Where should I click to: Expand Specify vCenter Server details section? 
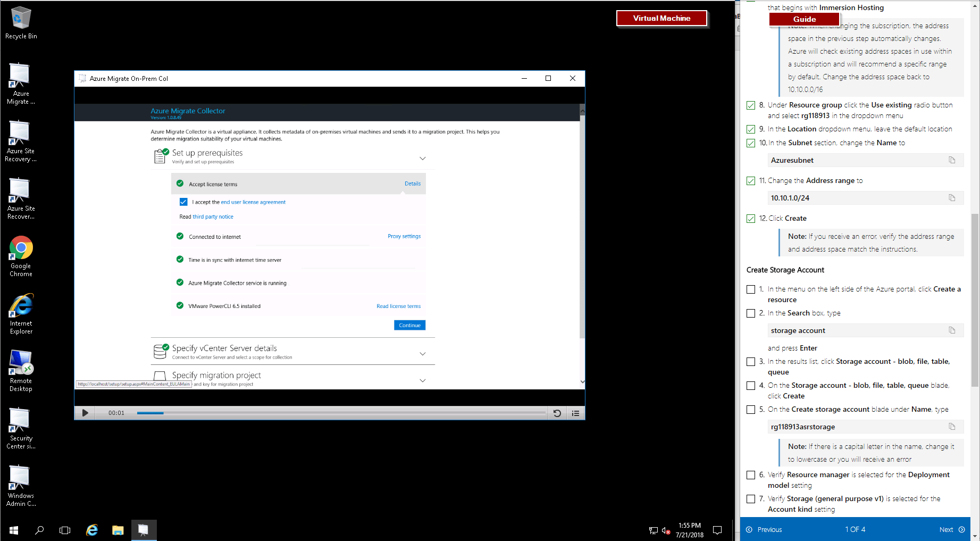point(422,354)
